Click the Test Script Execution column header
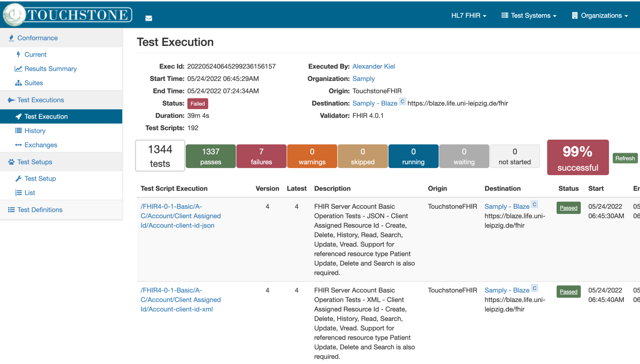Image resolution: width=640 pixels, height=364 pixels. coord(174,189)
